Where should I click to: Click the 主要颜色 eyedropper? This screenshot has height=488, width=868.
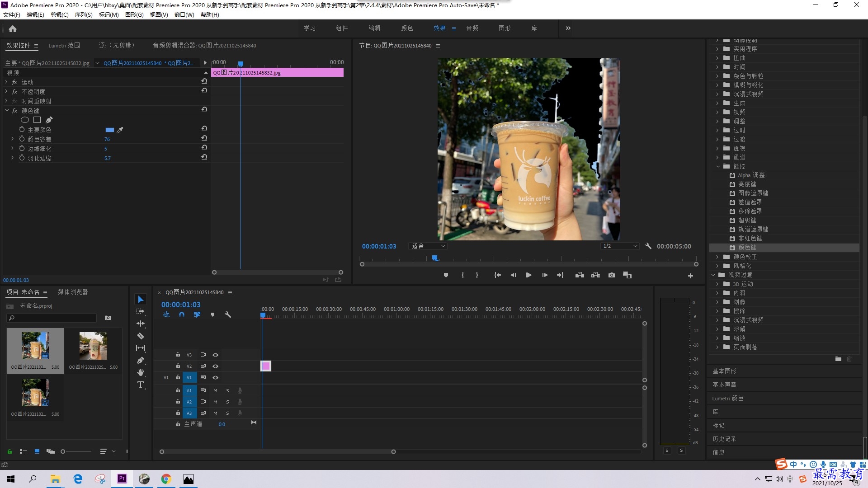coord(120,130)
